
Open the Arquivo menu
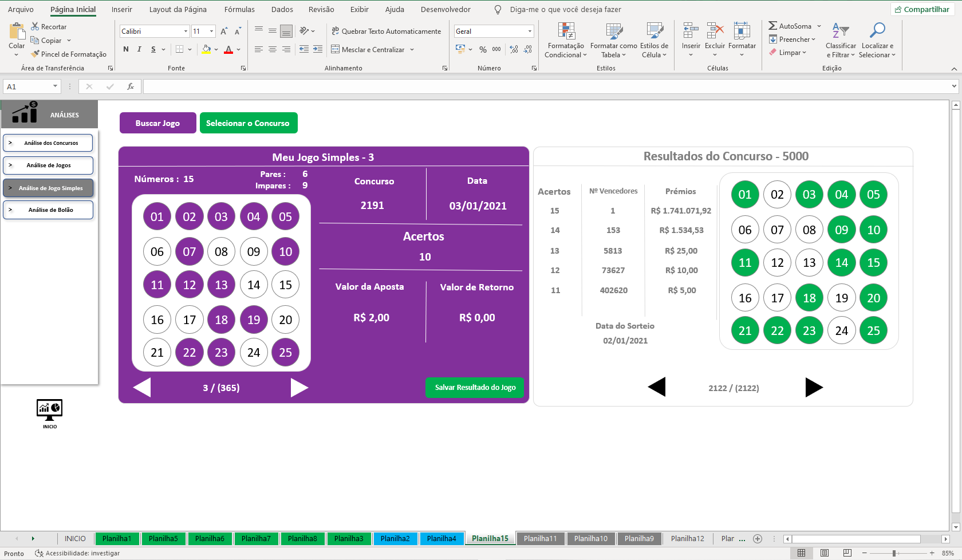tap(21, 9)
